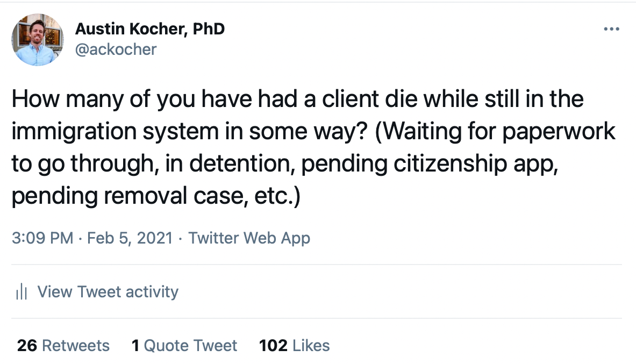Visit the @ackocher handle link

click(116, 49)
